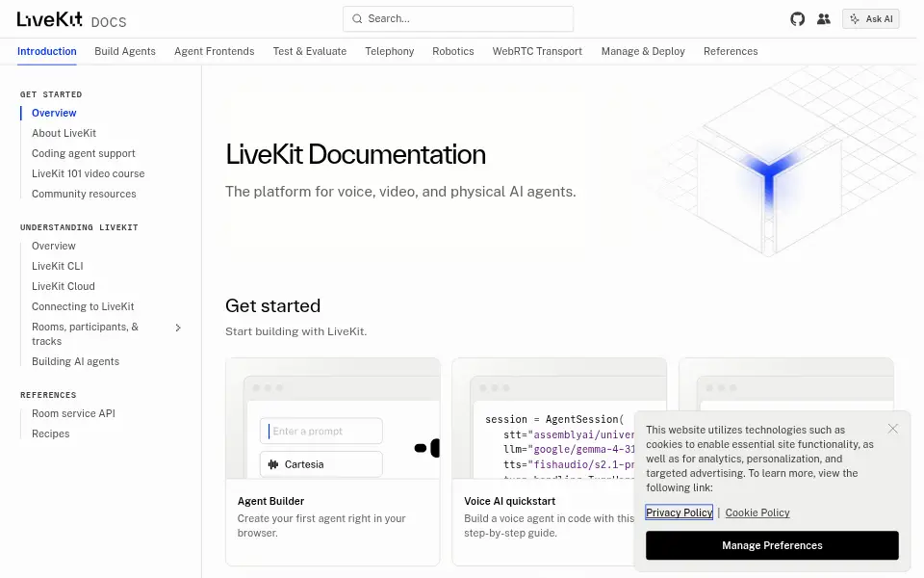The width and height of the screenshot is (924, 578).
Task: Click the DOCS label beside logo
Action: pos(109,22)
